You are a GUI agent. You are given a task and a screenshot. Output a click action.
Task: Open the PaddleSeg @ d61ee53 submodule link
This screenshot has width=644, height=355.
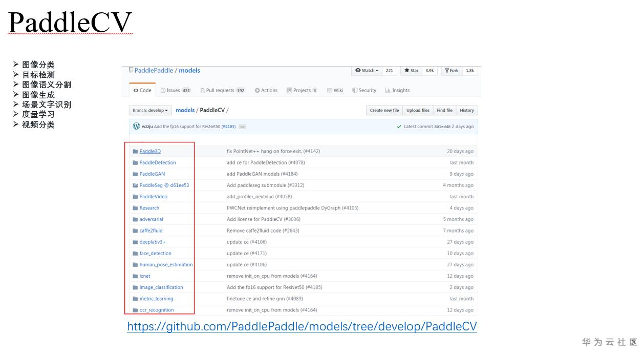164,185
